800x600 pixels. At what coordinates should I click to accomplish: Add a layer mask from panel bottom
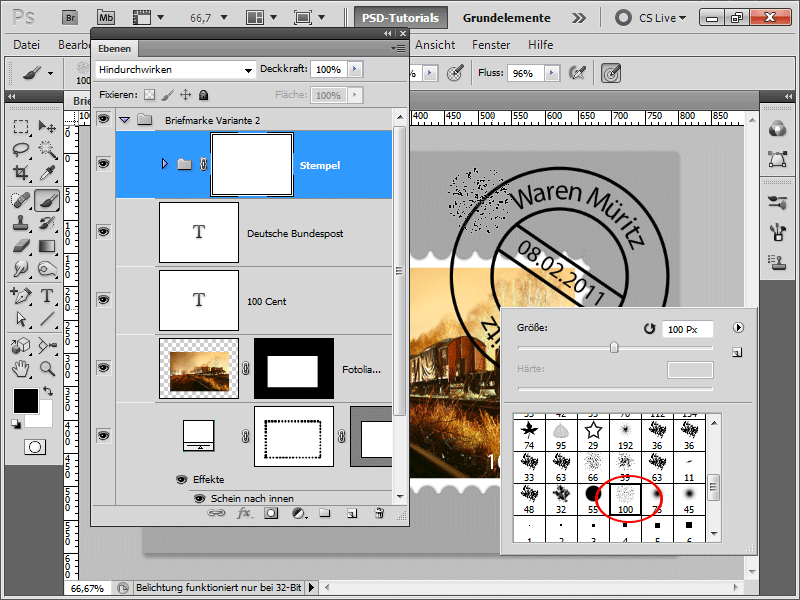coord(271,513)
